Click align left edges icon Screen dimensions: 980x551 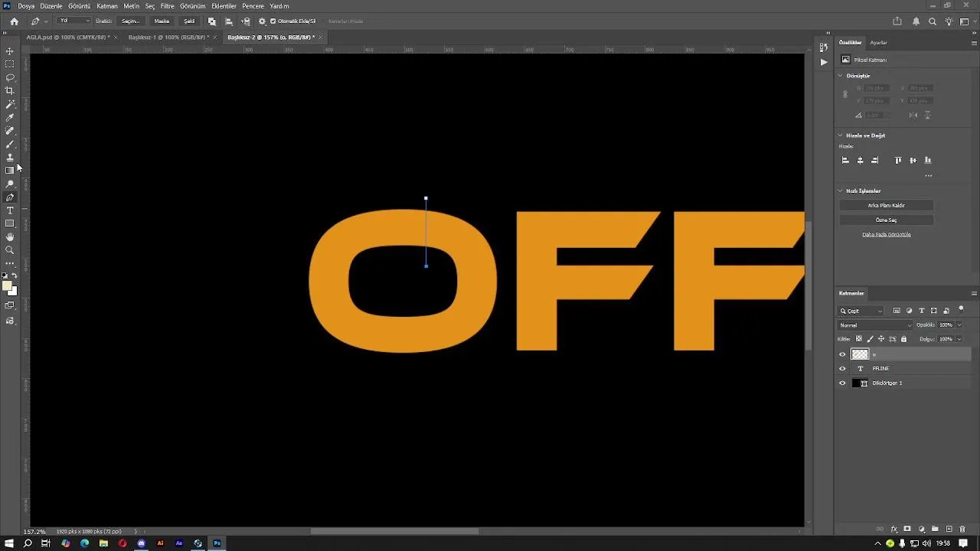[x=845, y=160]
